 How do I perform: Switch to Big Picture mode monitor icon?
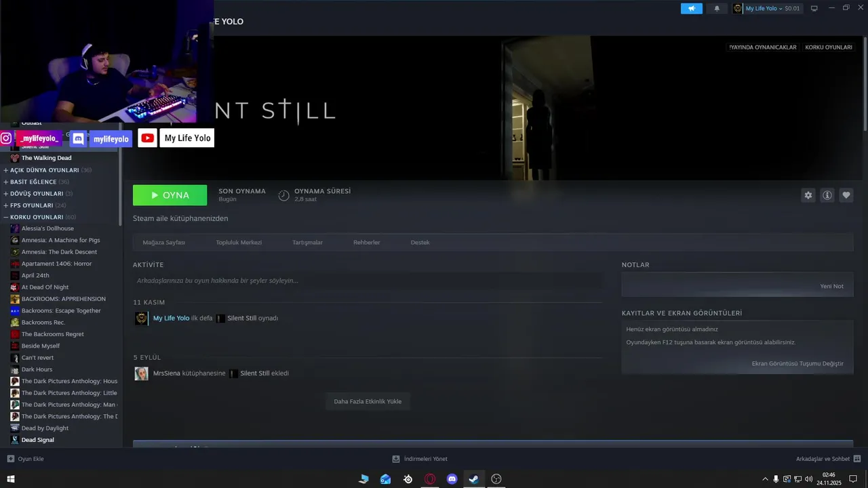pos(814,8)
